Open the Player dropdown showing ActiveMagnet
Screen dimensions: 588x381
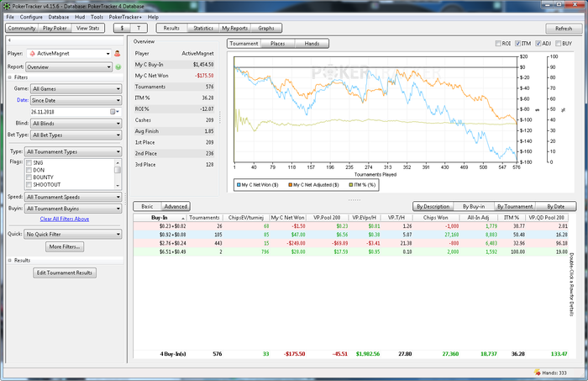point(69,54)
